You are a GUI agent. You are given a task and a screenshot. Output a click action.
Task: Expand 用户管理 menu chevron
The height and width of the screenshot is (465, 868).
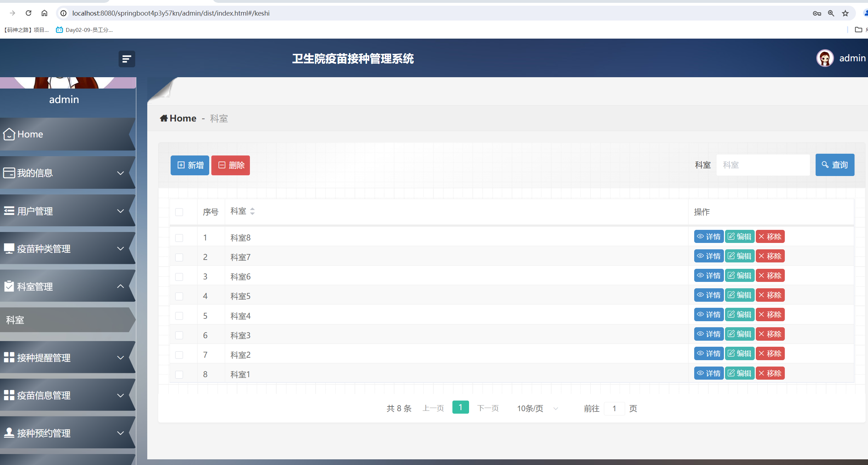[120, 211]
